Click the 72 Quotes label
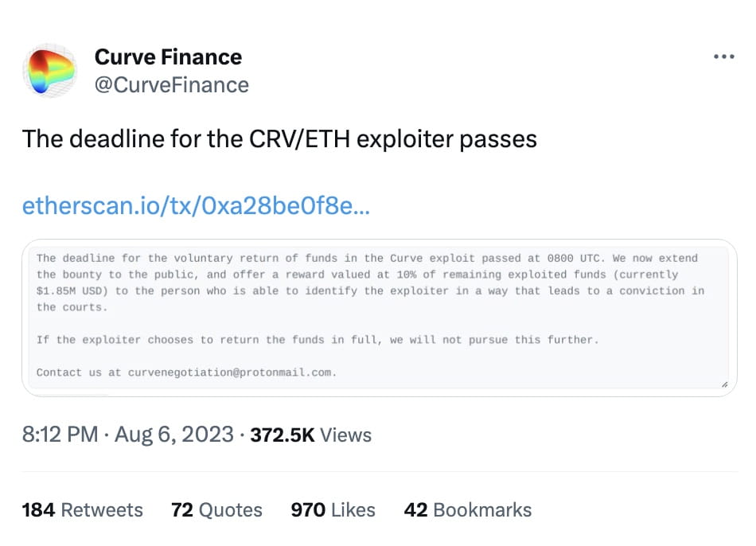 point(216,509)
